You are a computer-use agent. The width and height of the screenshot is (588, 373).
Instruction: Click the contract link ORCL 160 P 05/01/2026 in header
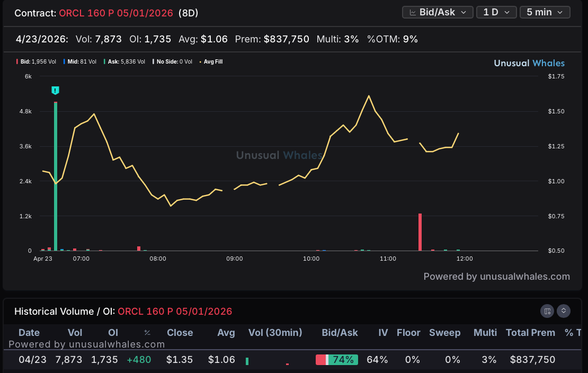116,13
